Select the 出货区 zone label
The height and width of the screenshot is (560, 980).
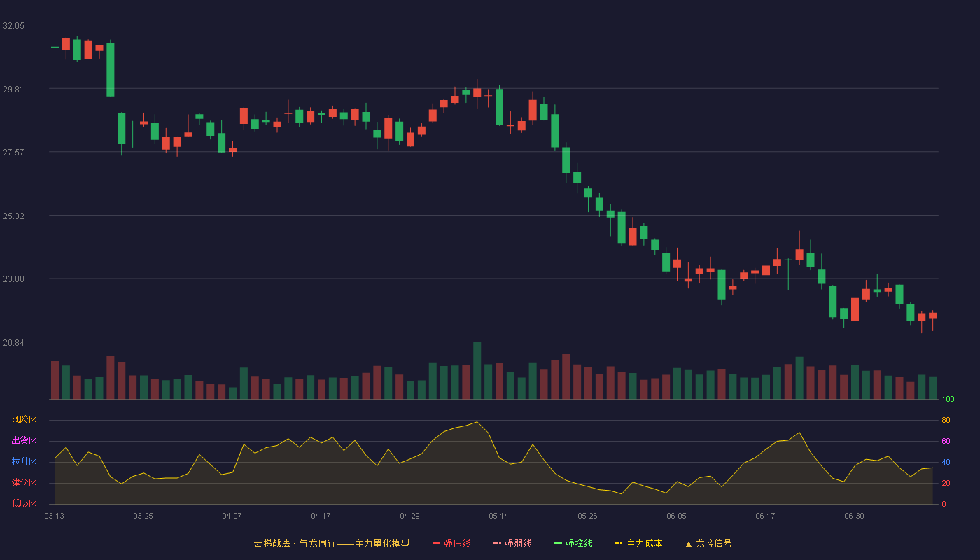point(24,441)
